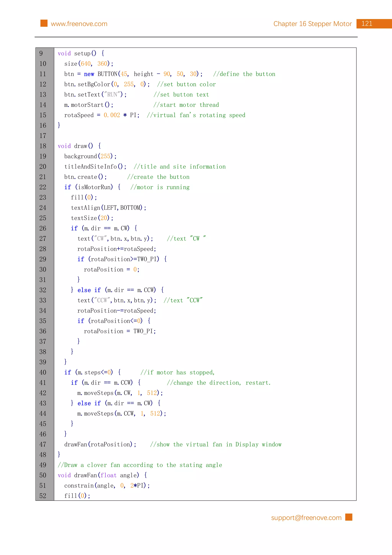Click the 'textSize(20);' statement
Screen dimensions: 392x555
pos(92,218)
